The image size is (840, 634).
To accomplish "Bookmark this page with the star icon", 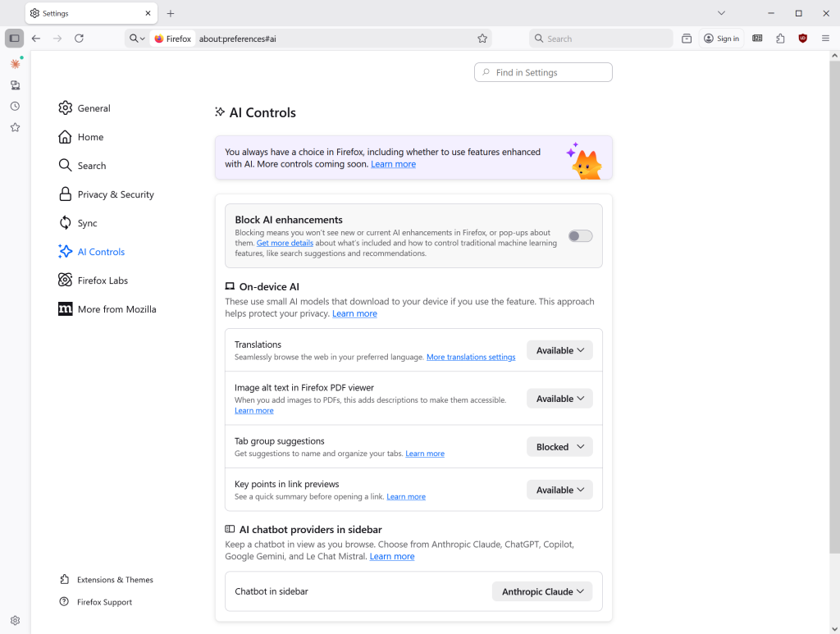I will pos(483,39).
